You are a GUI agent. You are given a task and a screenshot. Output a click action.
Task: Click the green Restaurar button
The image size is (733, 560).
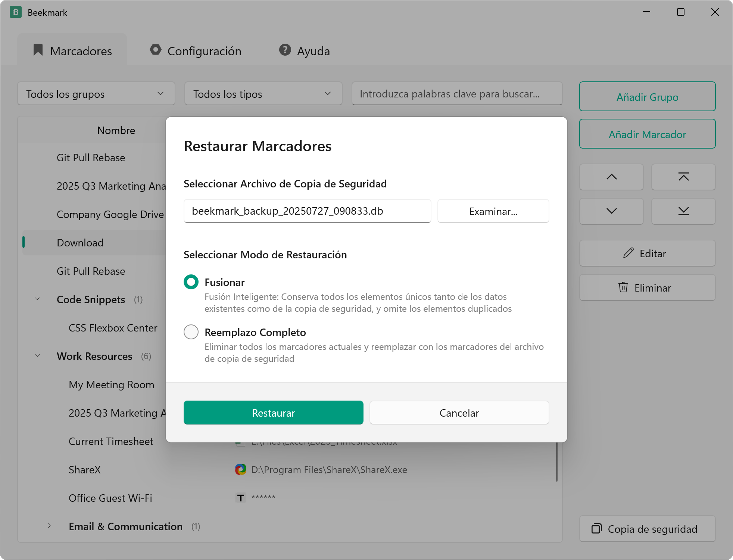pos(273,413)
